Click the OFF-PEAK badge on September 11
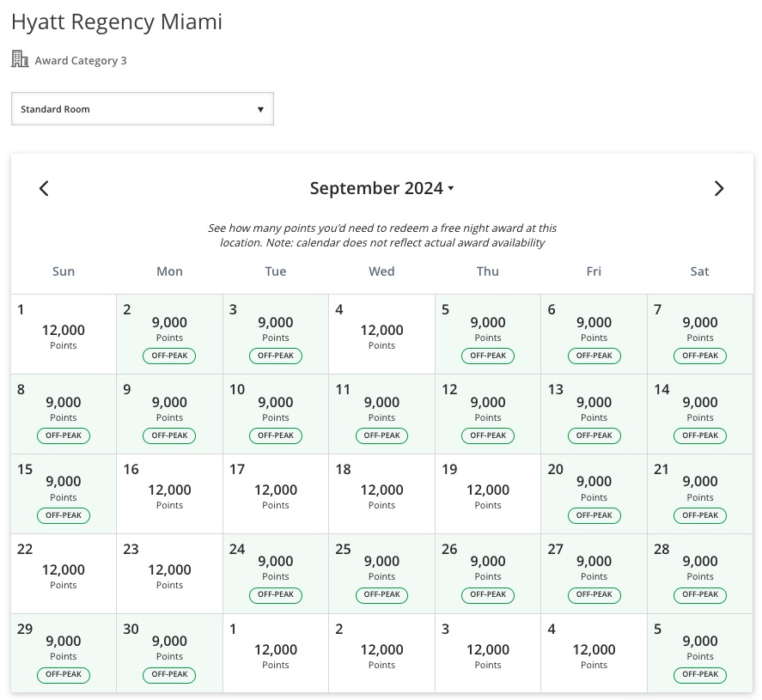 381,435
